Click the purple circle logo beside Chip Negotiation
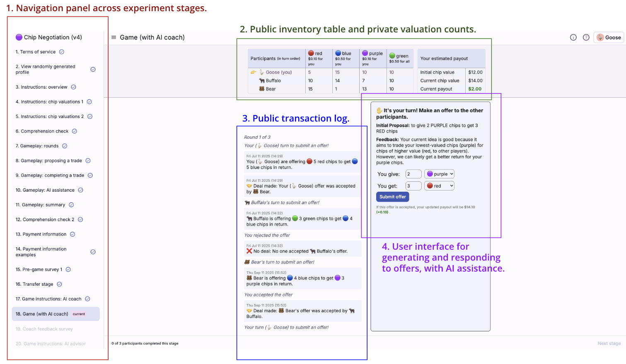Viewport: 626px width, 364px height. (19, 37)
